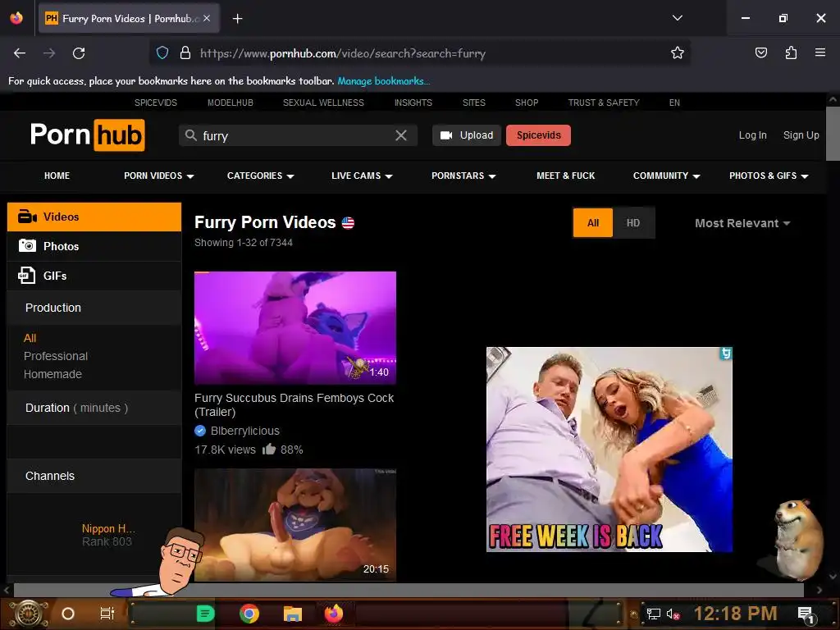Select the GIFs sidebar tab
The image size is (840, 630).
point(94,276)
